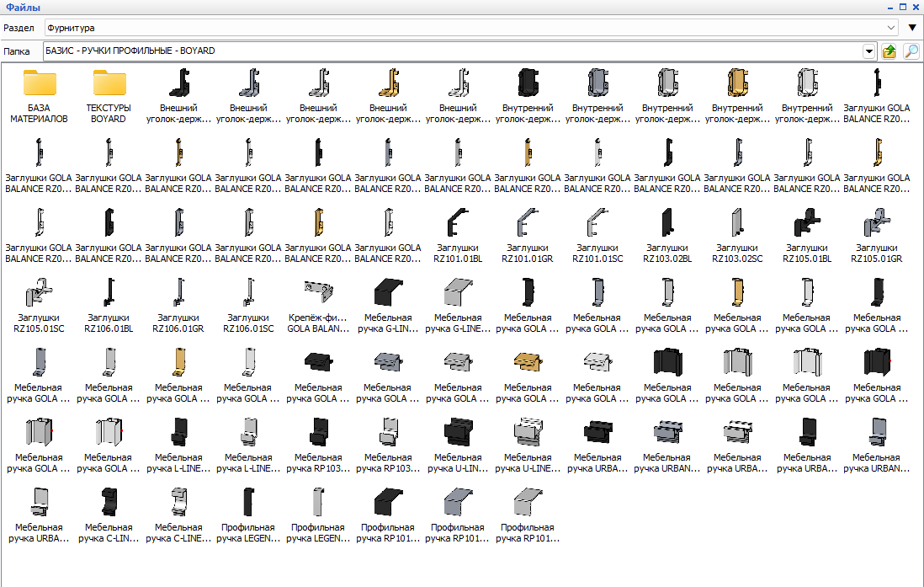Select the Заглушки RZ105.01SC item

click(39, 306)
